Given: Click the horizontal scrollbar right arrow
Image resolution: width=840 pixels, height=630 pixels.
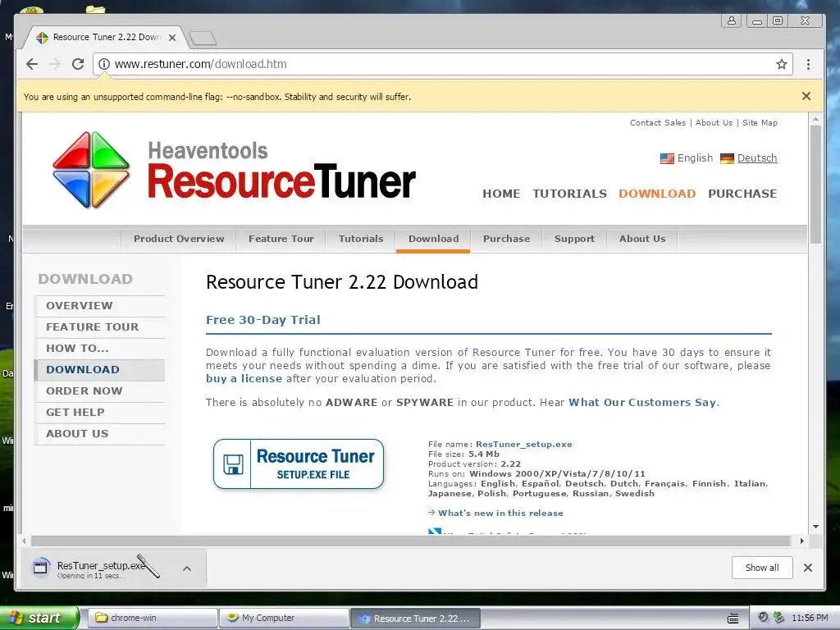Looking at the screenshot, I should coord(801,541).
